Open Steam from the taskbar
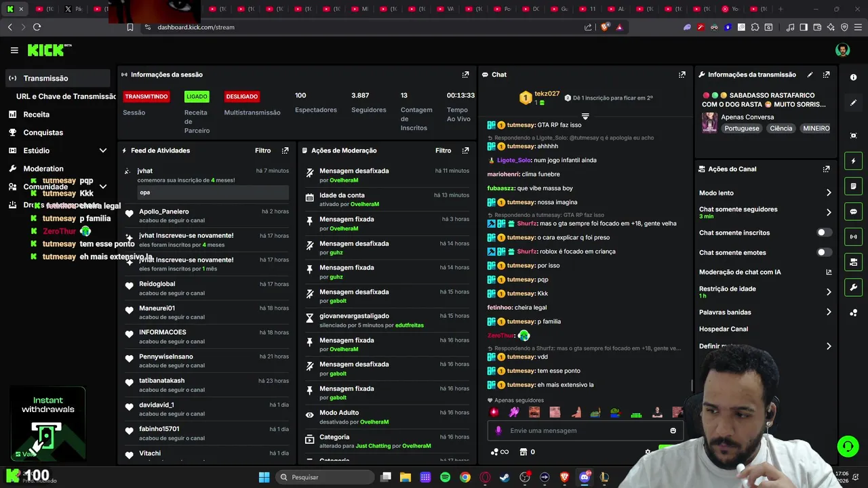 (x=505, y=477)
